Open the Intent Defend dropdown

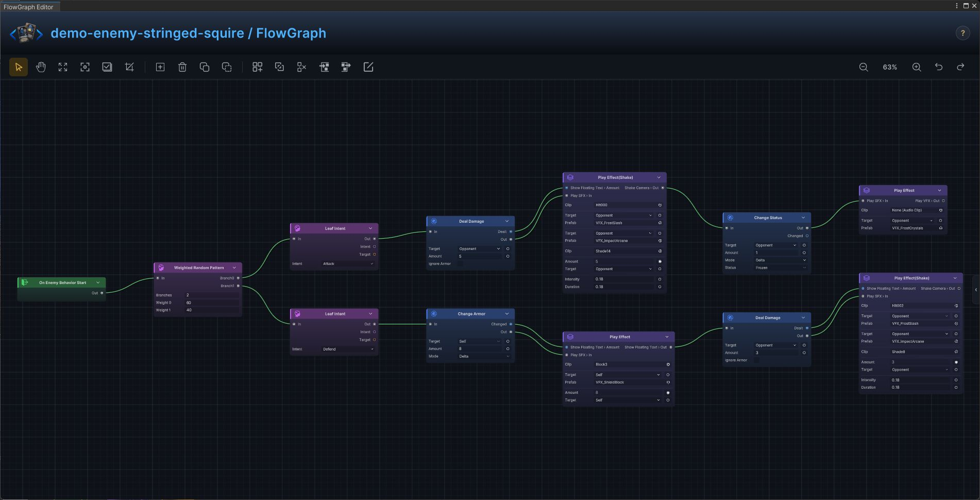[348, 349]
